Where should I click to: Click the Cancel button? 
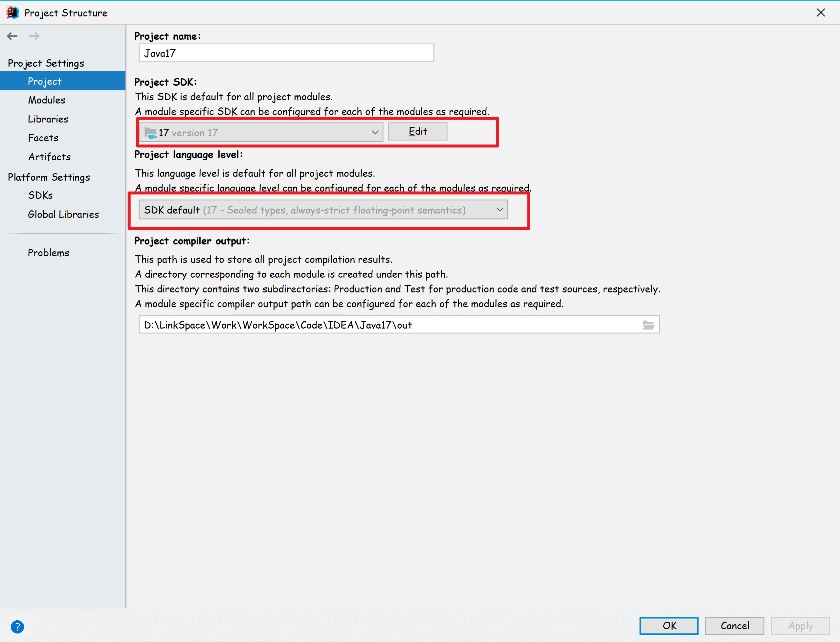click(x=734, y=626)
